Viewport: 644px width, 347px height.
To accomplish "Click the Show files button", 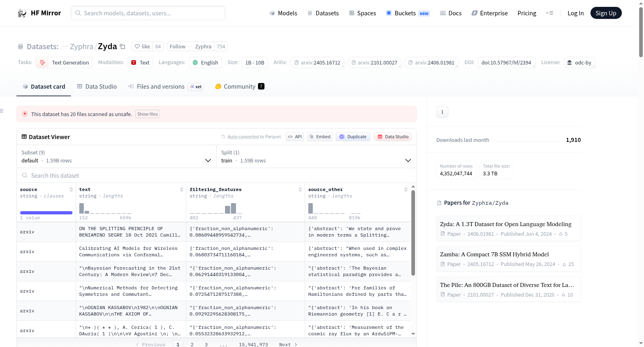I will [x=147, y=114].
